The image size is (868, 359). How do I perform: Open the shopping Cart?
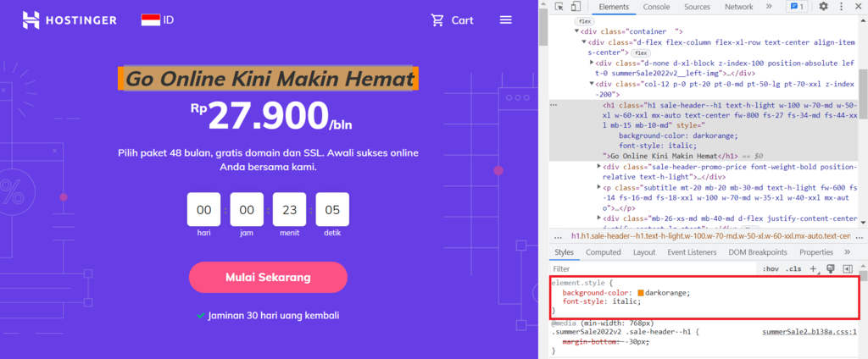tap(453, 20)
